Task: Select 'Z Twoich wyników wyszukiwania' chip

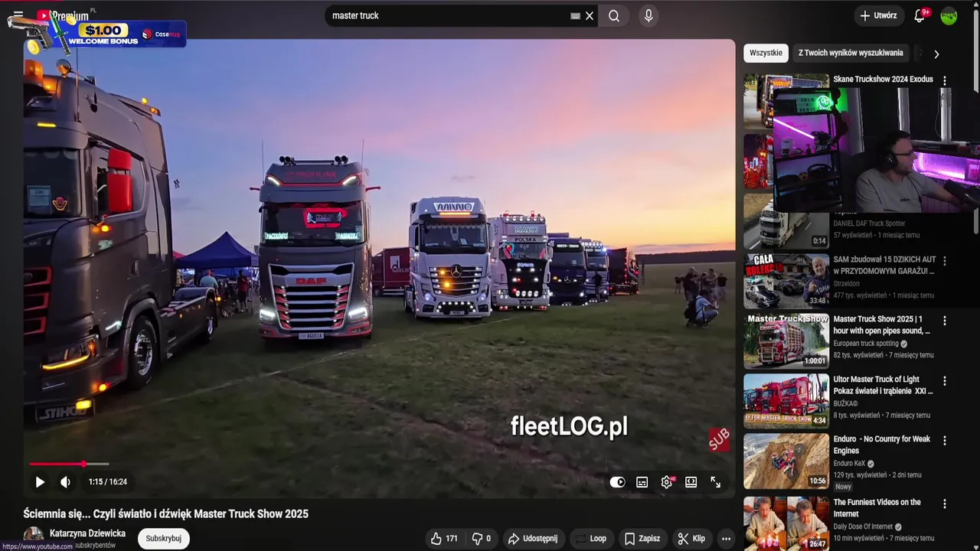Action: point(851,53)
